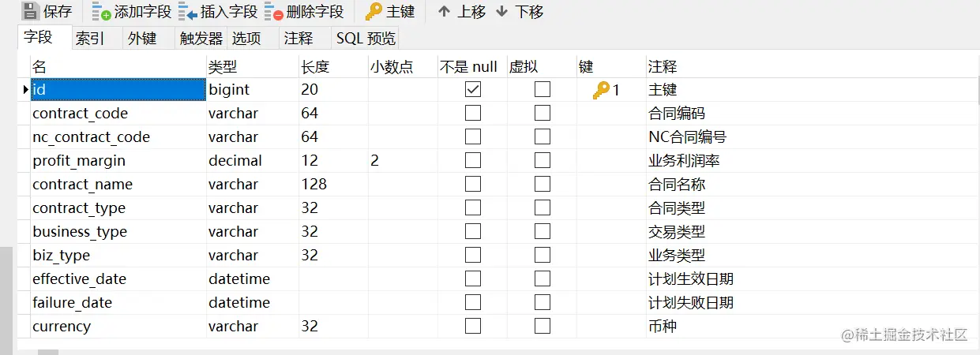
Task: Select the bigint type cell for id
Action: [x=252, y=90]
